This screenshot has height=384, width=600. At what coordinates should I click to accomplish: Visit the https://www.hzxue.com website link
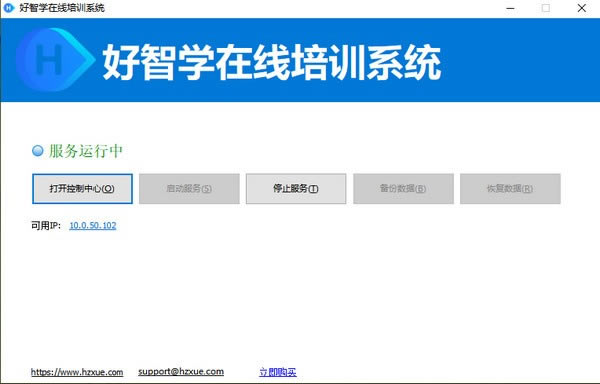(77, 372)
